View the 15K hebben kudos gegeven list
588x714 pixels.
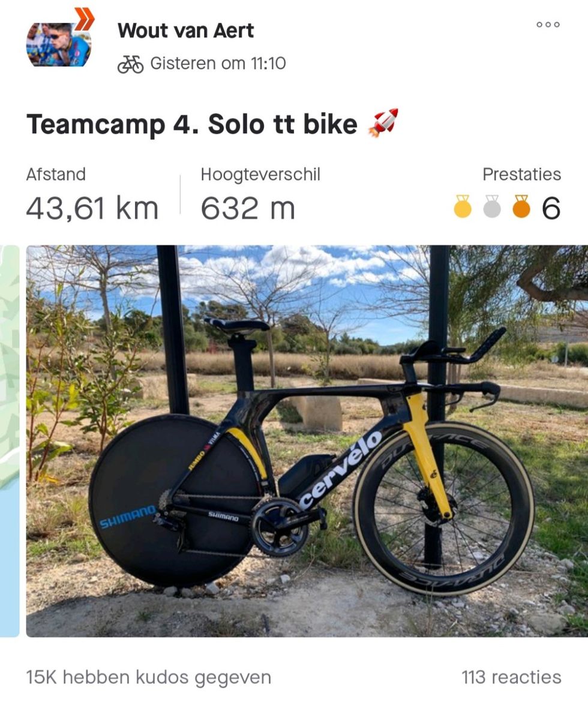(148, 677)
